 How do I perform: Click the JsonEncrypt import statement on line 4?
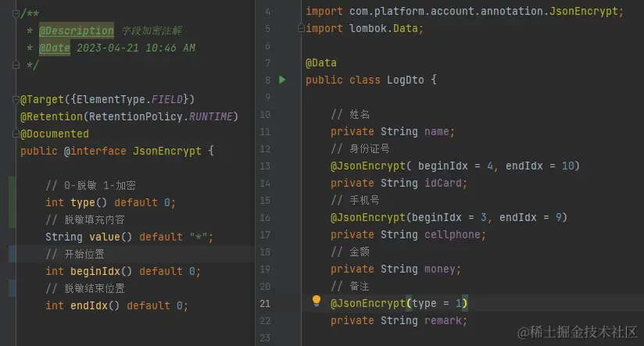(464, 11)
